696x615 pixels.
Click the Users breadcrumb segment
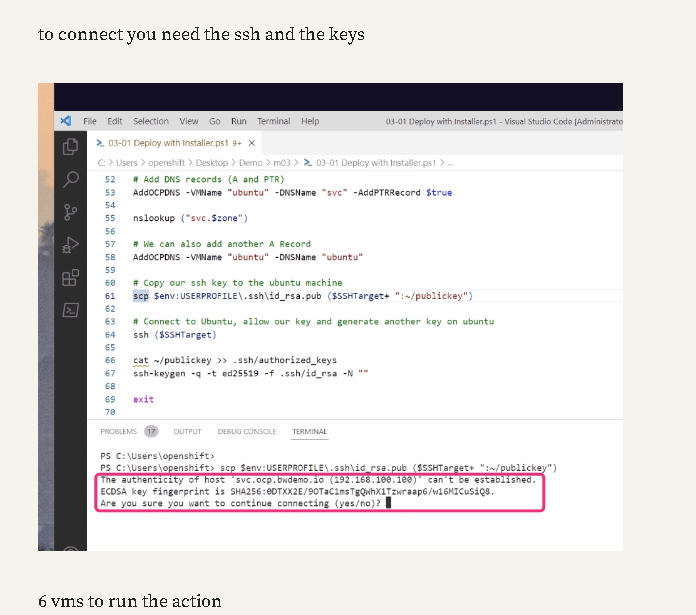pyautogui.click(x=127, y=163)
